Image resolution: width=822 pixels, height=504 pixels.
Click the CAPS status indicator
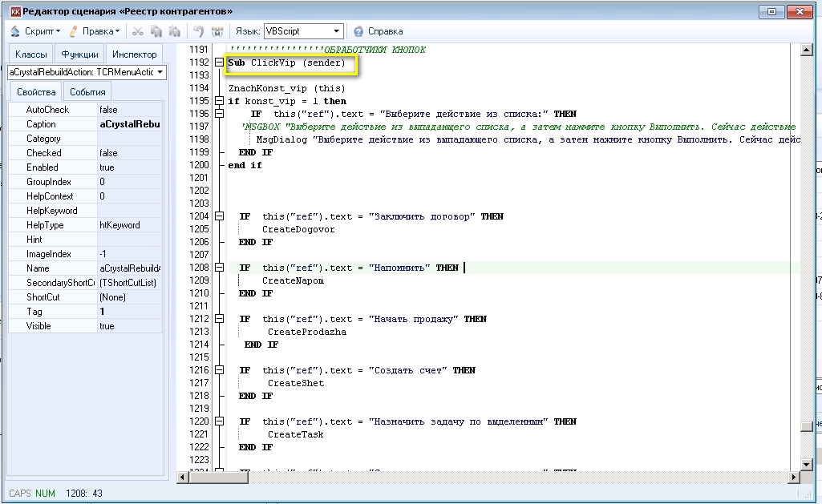click(x=20, y=494)
